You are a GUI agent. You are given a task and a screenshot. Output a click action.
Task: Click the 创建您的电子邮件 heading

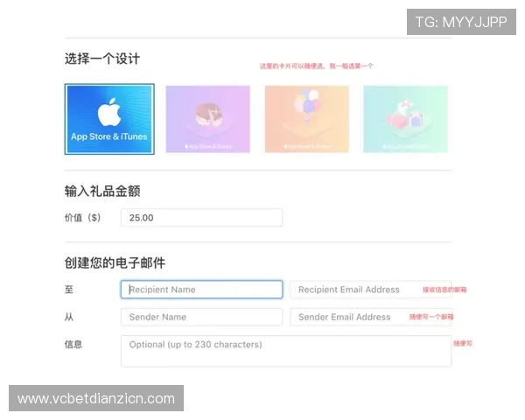pos(115,262)
